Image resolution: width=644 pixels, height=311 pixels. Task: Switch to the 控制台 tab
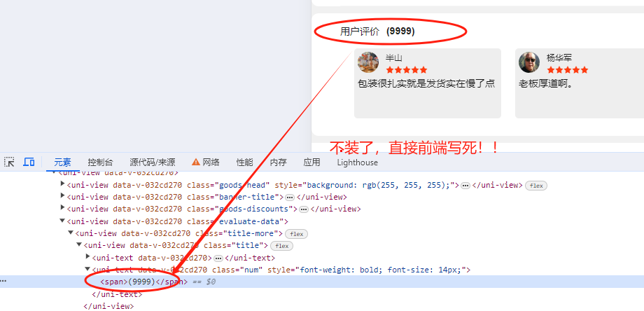pos(100,163)
